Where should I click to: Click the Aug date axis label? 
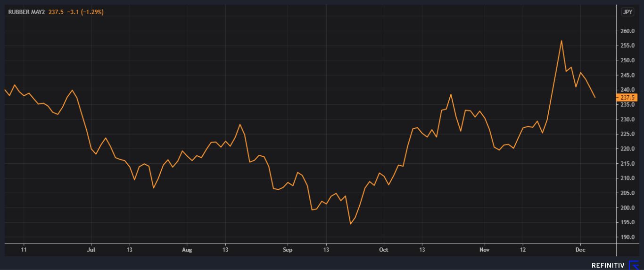(x=187, y=249)
